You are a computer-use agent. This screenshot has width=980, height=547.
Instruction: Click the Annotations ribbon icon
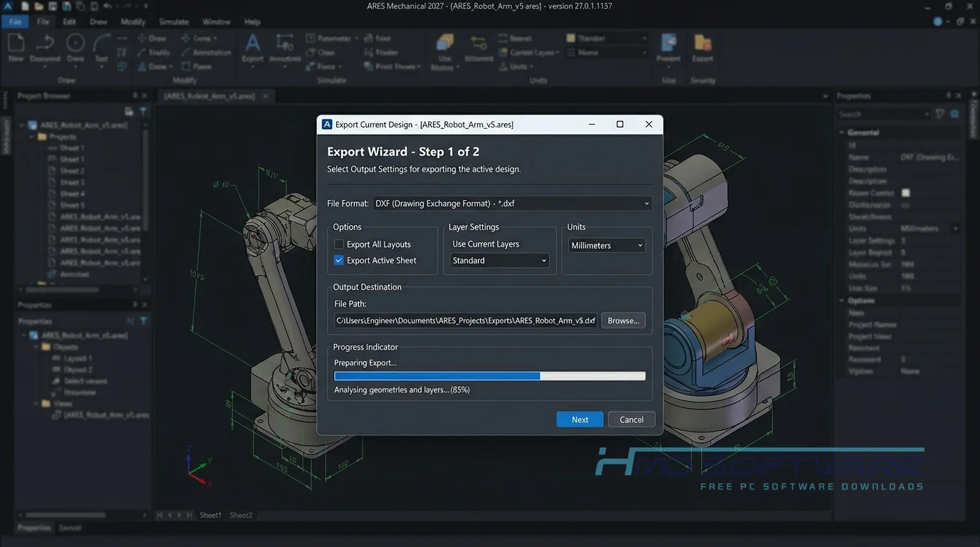285,43
